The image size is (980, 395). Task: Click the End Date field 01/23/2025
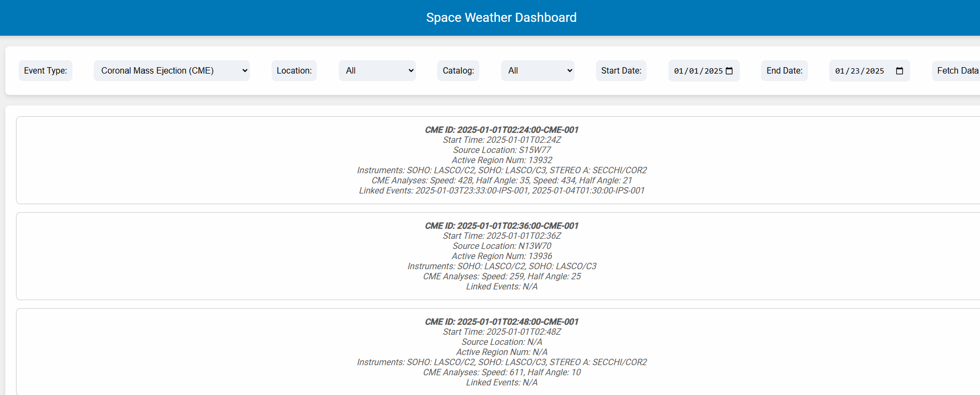coord(869,70)
